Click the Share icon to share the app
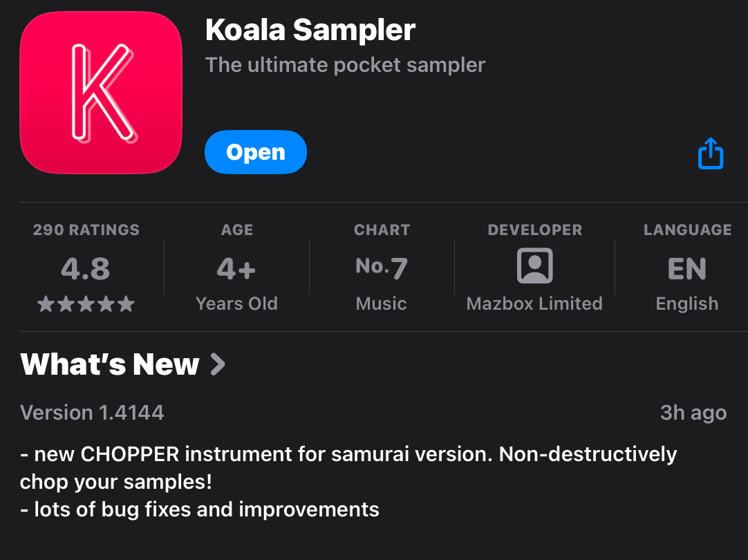748x560 pixels. [x=711, y=153]
